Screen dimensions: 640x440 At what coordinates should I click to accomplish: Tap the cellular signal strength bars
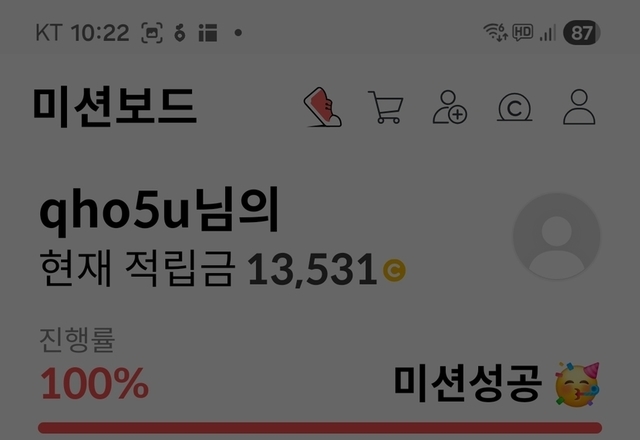pos(548,33)
